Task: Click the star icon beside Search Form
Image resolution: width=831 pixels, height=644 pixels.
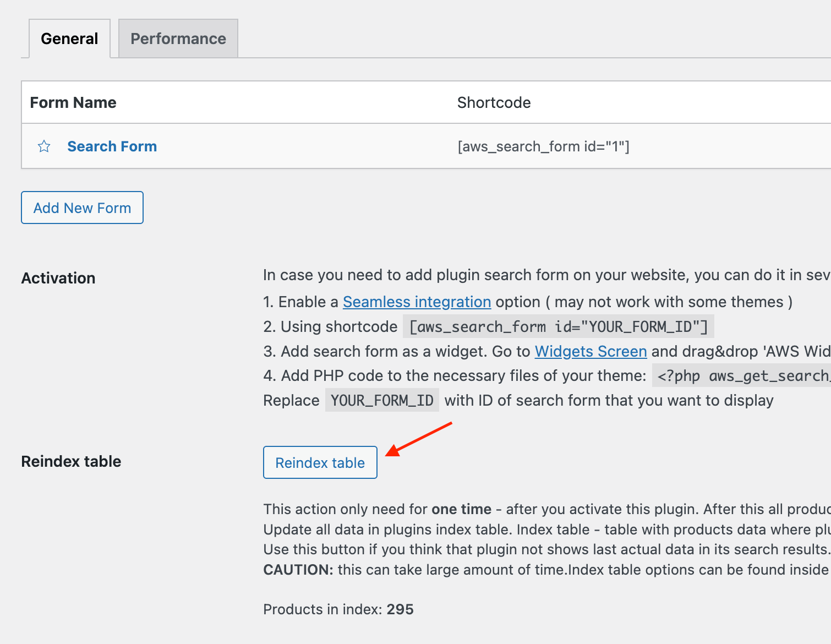Action: tap(44, 146)
